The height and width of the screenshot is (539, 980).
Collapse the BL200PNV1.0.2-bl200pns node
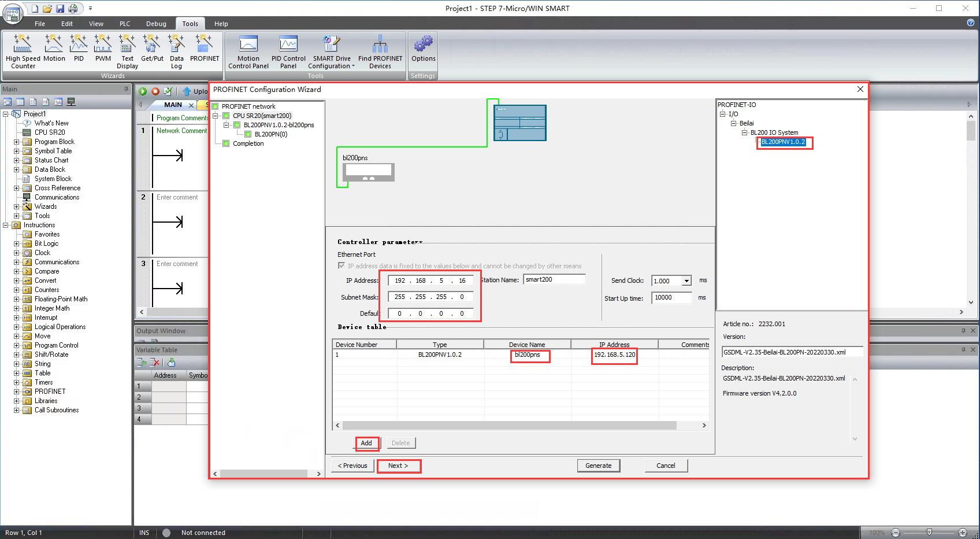227,125
